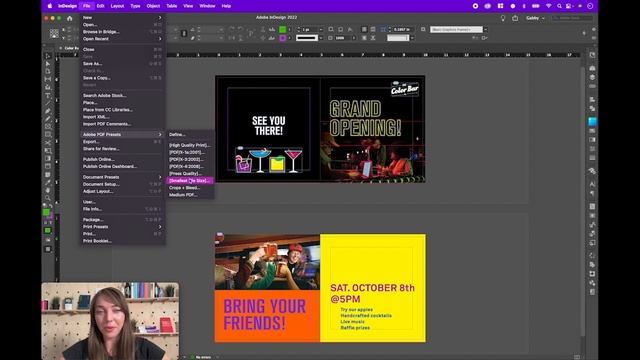Toggle the screen mode button at toolbox bottom
The width and height of the screenshot is (640, 360).
coord(48,249)
